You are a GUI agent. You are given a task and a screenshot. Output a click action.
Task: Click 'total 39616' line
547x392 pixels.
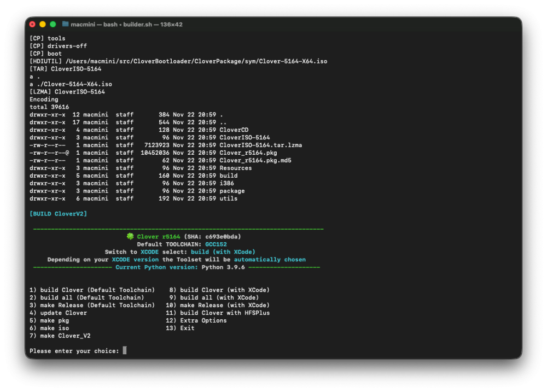click(x=49, y=107)
